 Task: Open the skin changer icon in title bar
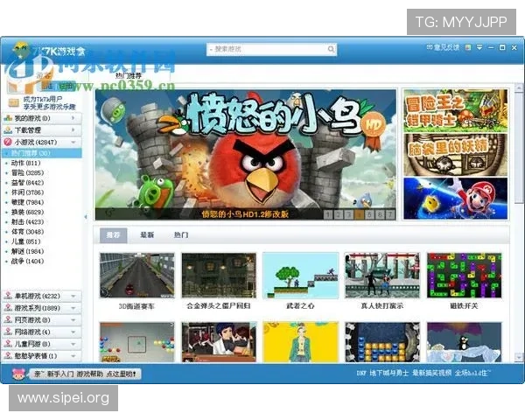coord(468,47)
